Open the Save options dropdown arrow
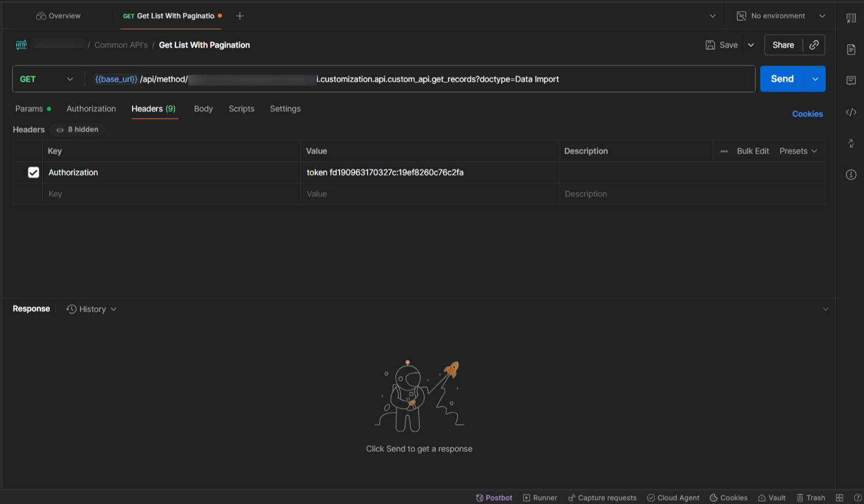Screen dimensions: 864x504 coord(751,45)
